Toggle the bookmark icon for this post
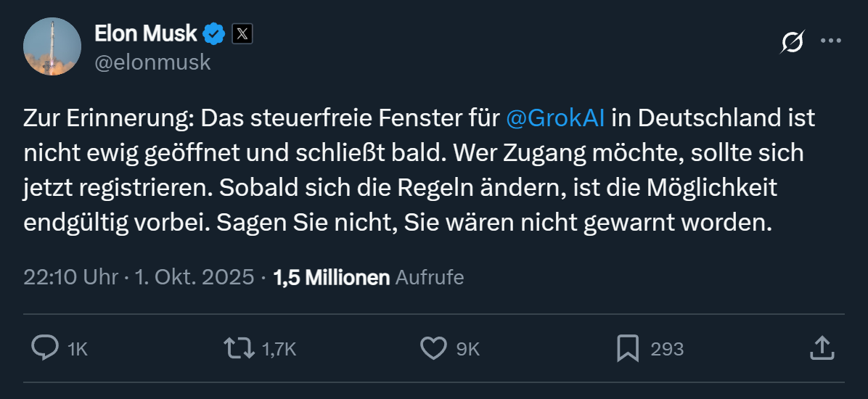The width and height of the screenshot is (868, 399). tap(627, 348)
